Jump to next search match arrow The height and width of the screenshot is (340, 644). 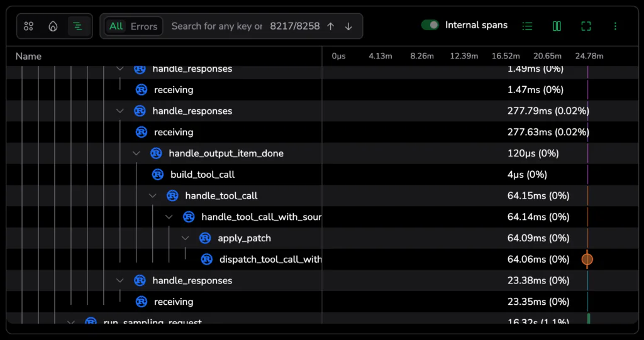coord(348,26)
